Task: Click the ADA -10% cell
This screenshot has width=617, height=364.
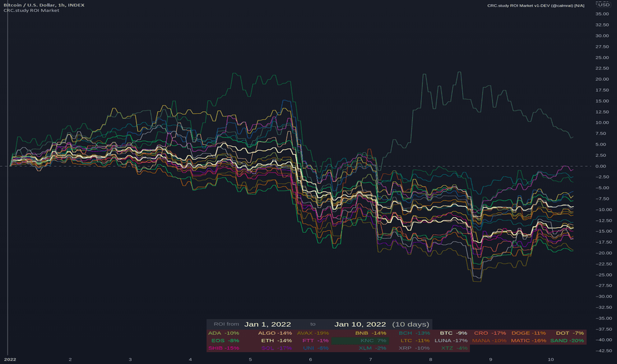Action: [x=224, y=334]
